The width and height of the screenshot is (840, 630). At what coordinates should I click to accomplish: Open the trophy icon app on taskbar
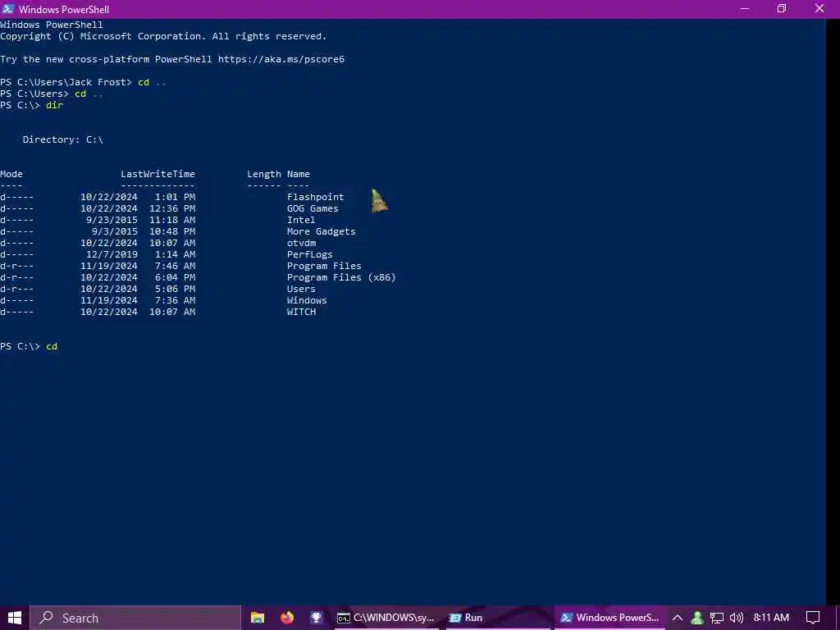tap(316, 618)
